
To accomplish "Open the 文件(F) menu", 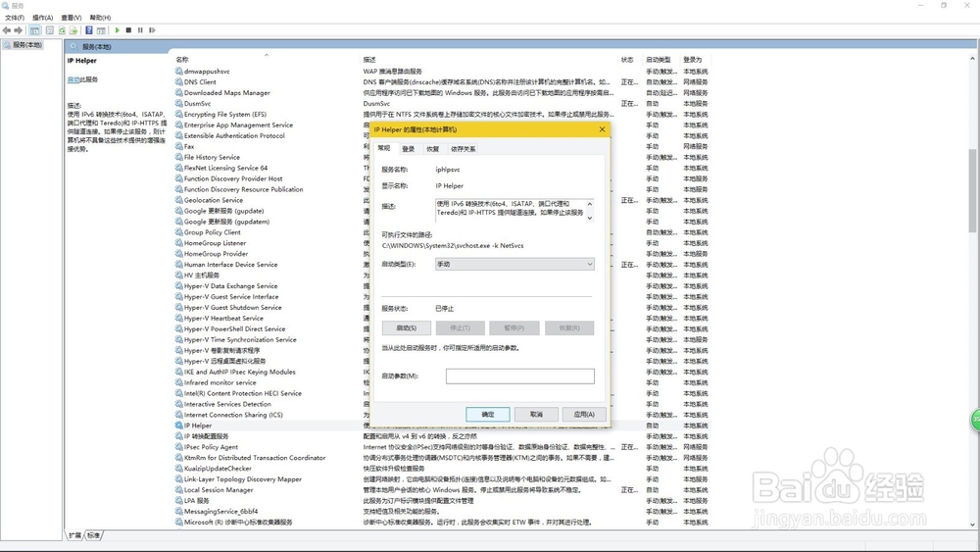I will point(15,18).
